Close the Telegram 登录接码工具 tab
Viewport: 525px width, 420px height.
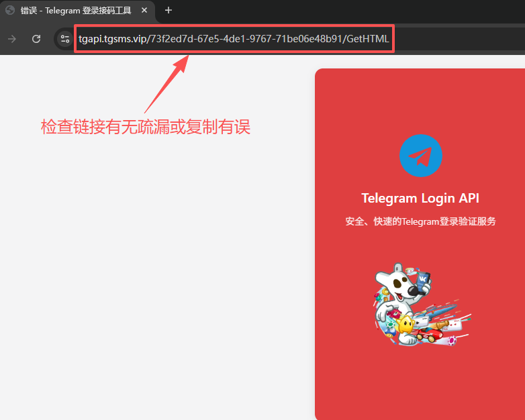pos(144,10)
